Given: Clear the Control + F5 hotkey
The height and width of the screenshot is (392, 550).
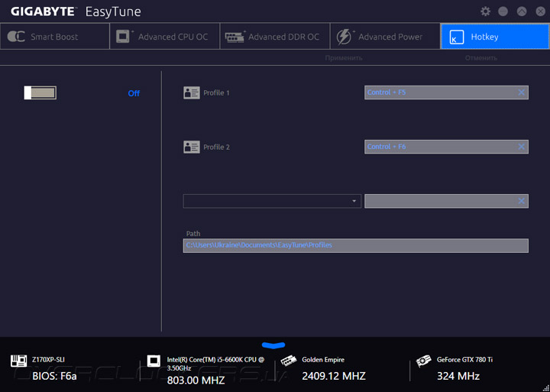Looking at the screenshot, I should [x=522, y=92].
